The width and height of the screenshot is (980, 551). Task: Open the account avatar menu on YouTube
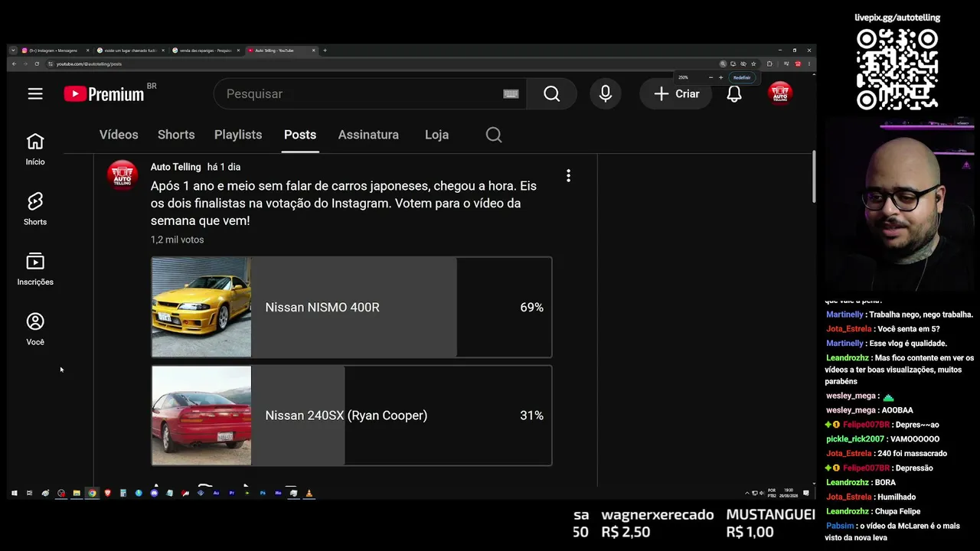point(779,93)
